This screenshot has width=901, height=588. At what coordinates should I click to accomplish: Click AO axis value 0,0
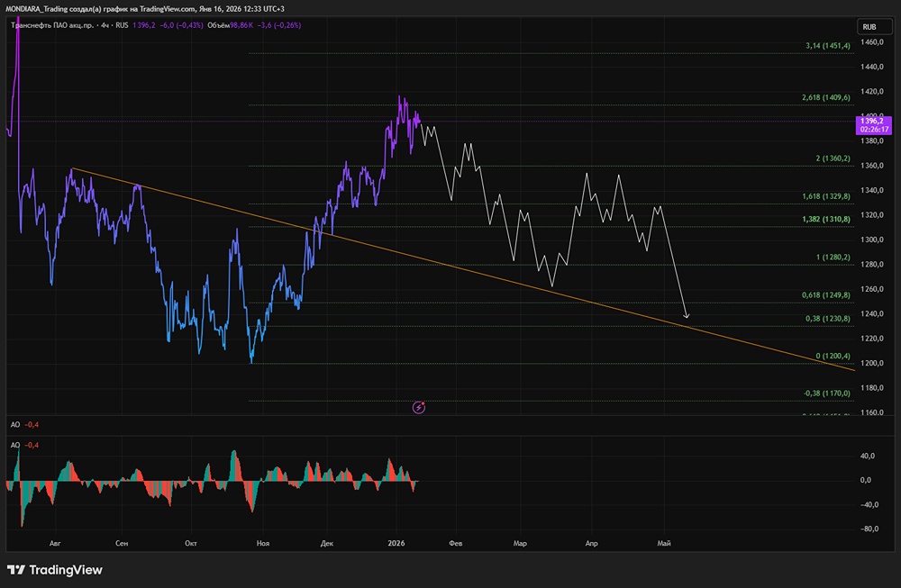(866, 480)
